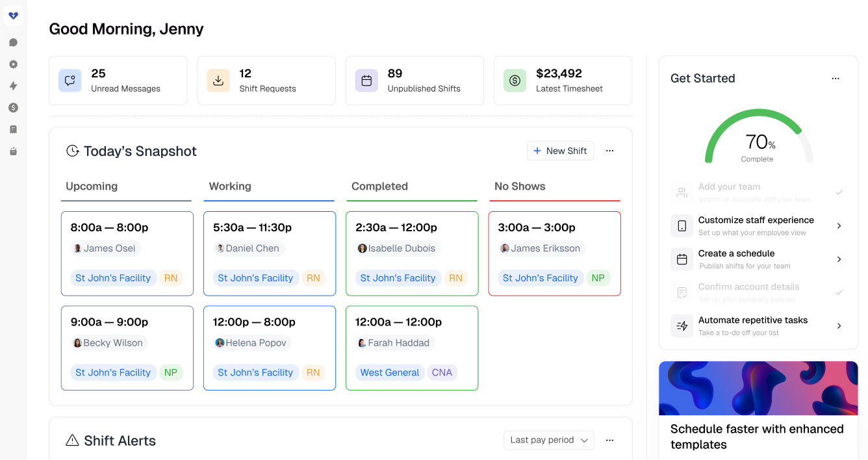The height and width of the screenshot is (460, 868).
Task: Open Schedule faster with enhanced templates
Action: (x=757, y=437)
